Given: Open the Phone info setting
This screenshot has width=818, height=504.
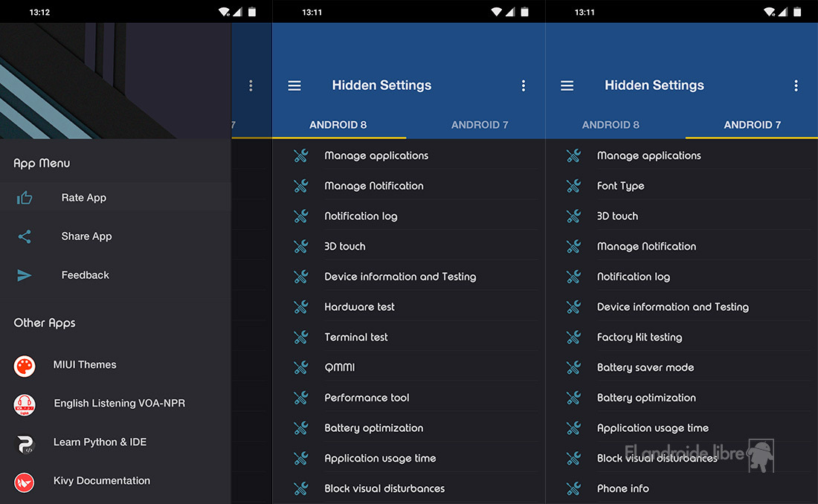Looking at the screenshot, I should click(623, 488).
